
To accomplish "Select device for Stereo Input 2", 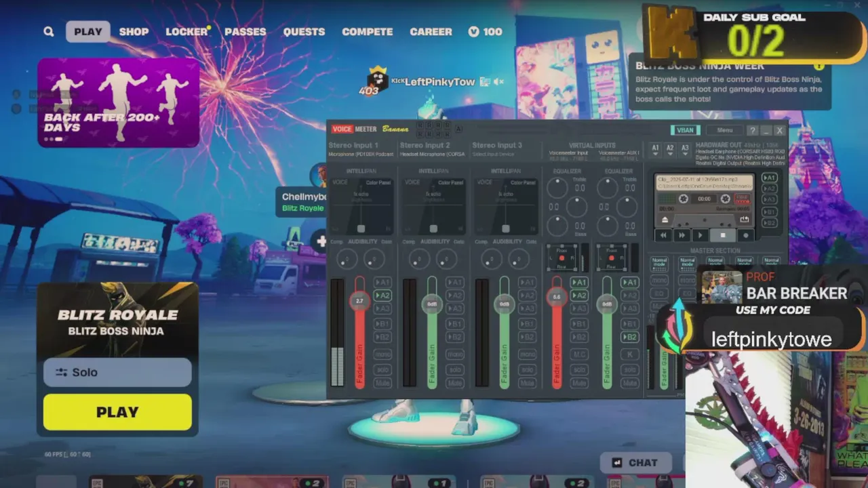I will point(433,154).
